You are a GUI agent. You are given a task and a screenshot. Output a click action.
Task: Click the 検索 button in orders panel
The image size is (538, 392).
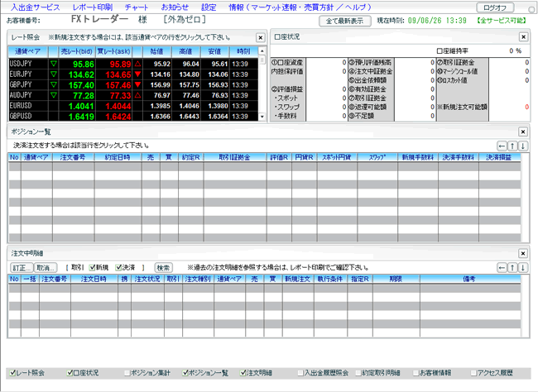pos(164,267)
